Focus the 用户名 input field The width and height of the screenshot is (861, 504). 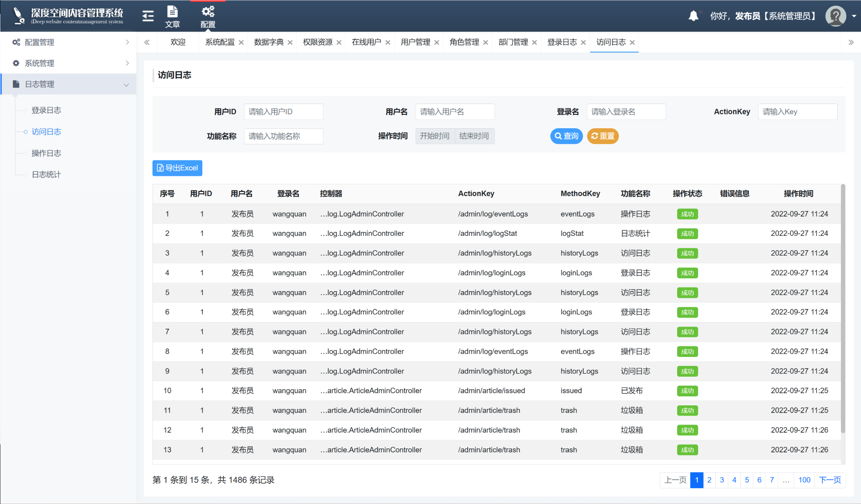coord(455,112)
